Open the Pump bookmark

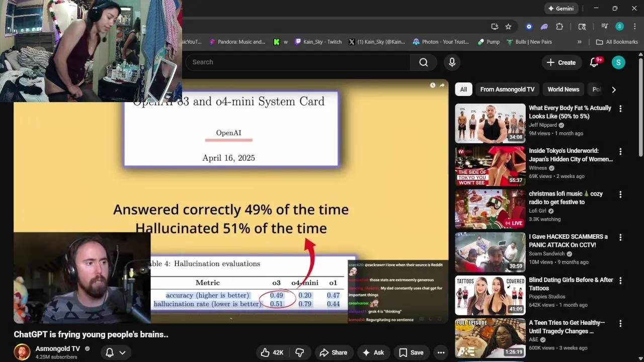tap(489, 42)
